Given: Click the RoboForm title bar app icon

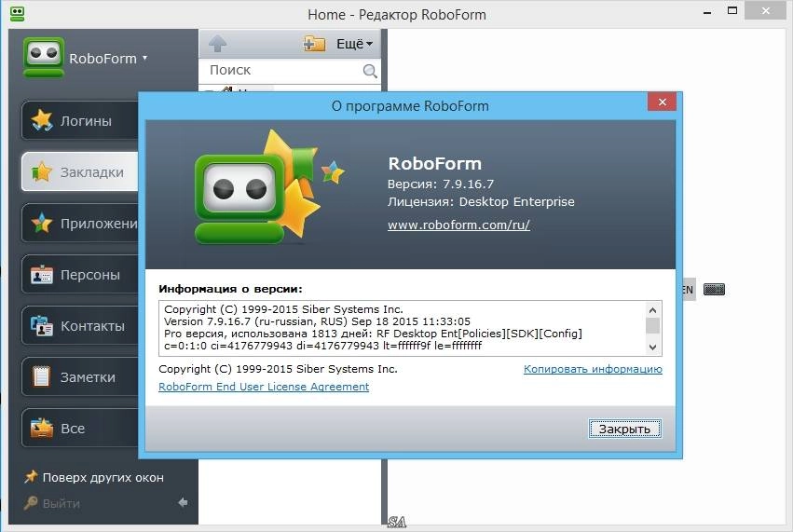Looking at the screenshot, I should coord(17,14).
